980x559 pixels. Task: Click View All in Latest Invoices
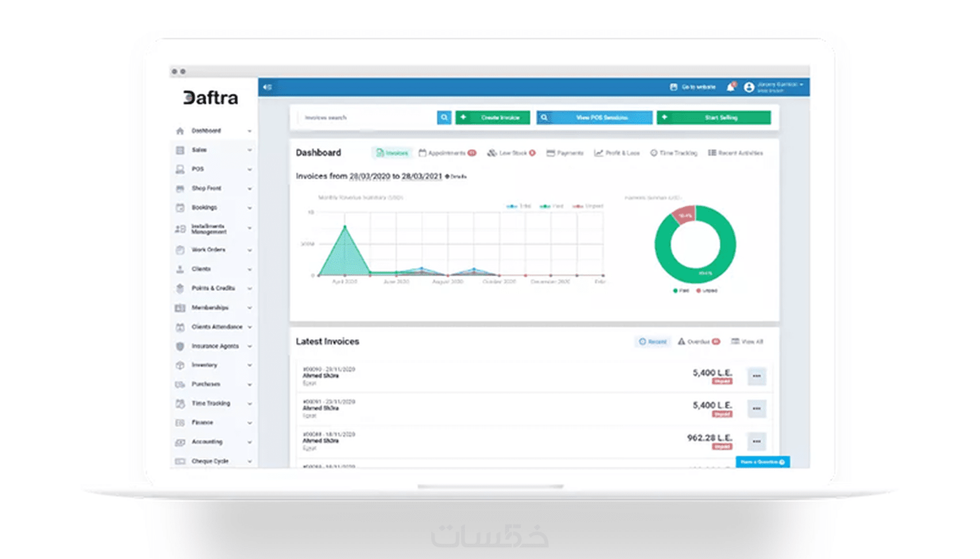[x=747, y=342]
